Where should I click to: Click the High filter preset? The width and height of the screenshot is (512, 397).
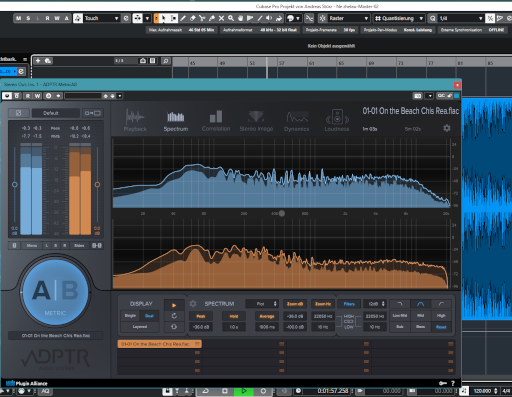pos(441,315)
